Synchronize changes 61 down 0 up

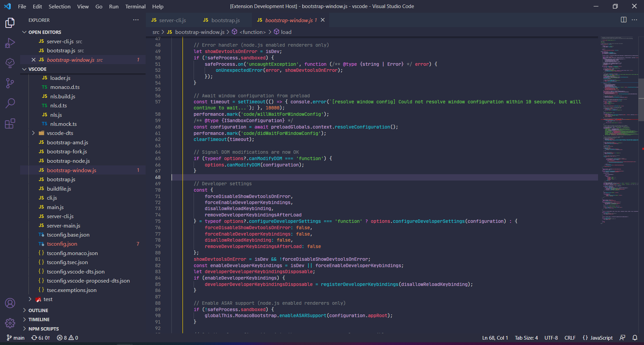click(41, 338)
